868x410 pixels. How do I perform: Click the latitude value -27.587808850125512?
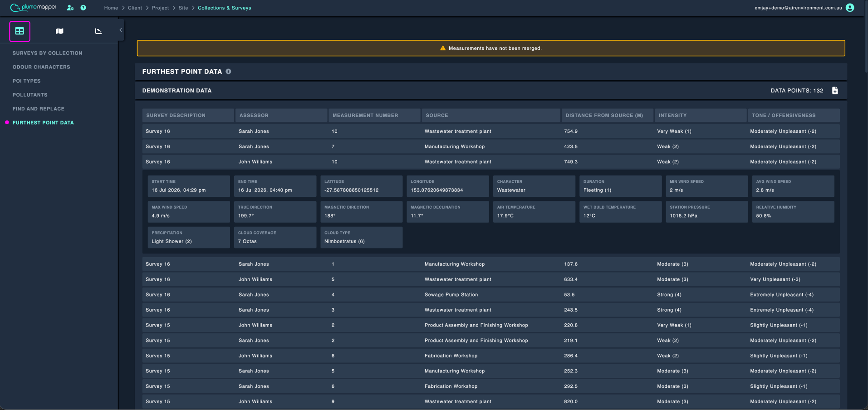click(352, 190)
